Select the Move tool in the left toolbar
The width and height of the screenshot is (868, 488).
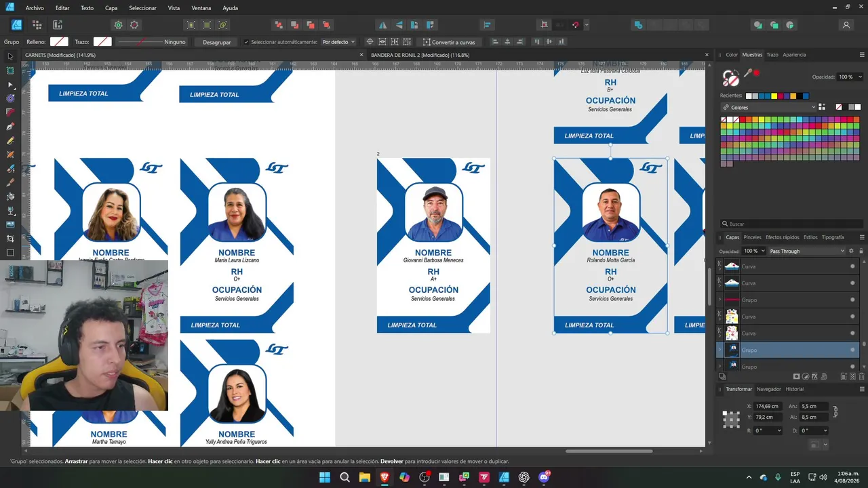[10, 56]
